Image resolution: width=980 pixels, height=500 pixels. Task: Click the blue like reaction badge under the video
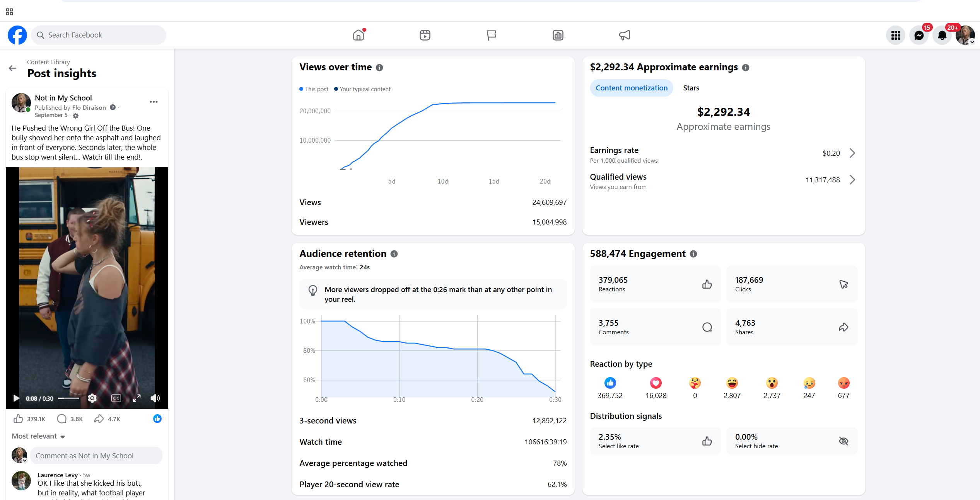coord(157,419)
